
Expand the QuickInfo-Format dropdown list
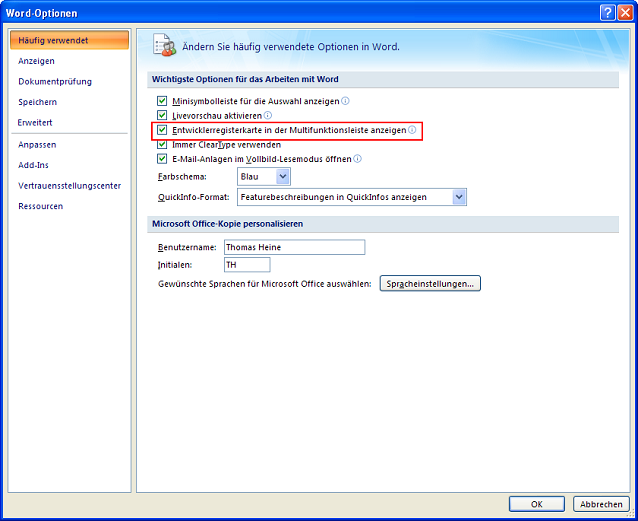click(352, 197)
